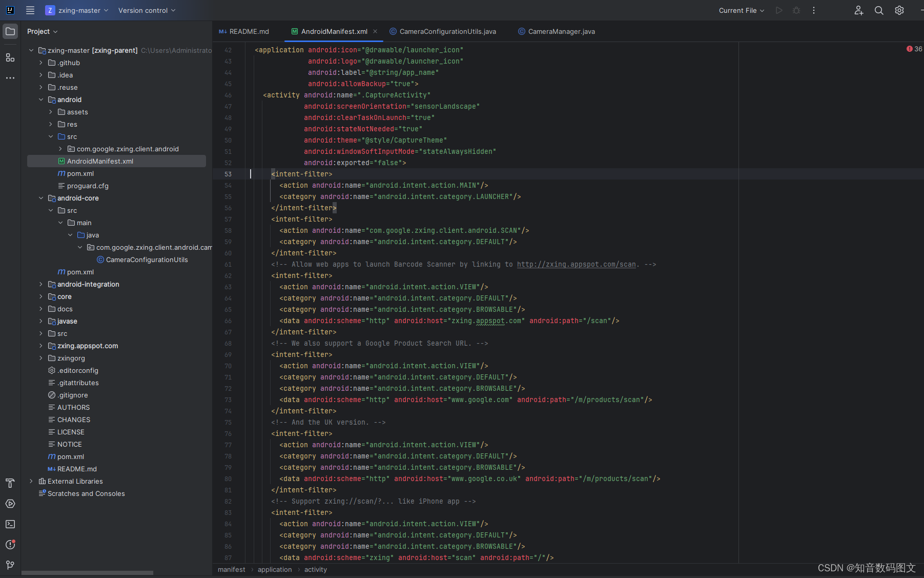Click the zxing.appspot.com/scan link in manifest
Image resolution: width=924 pixels, height=578 pixels.
click(576, 264)
